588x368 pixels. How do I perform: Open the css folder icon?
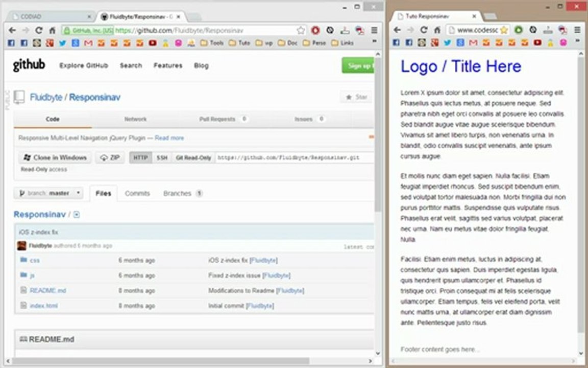(23, 260)
